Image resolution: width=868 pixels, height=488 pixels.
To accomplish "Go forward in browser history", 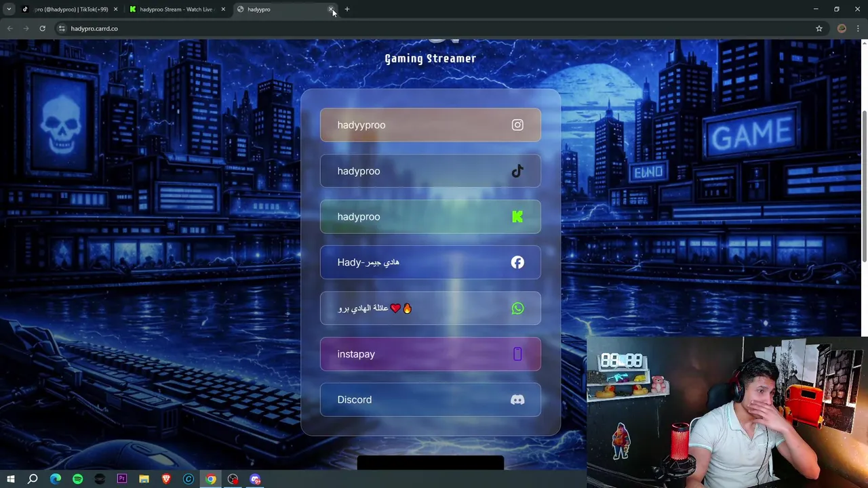I will (26, 28).
